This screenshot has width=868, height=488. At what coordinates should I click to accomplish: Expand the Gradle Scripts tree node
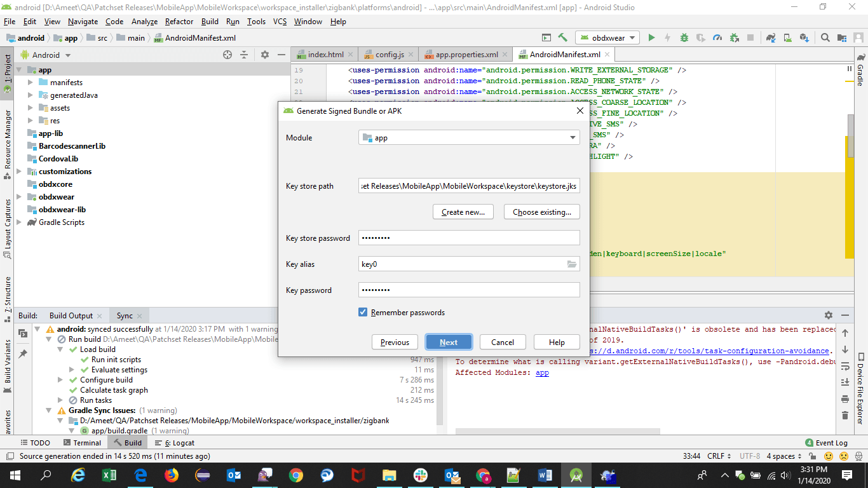19,222
